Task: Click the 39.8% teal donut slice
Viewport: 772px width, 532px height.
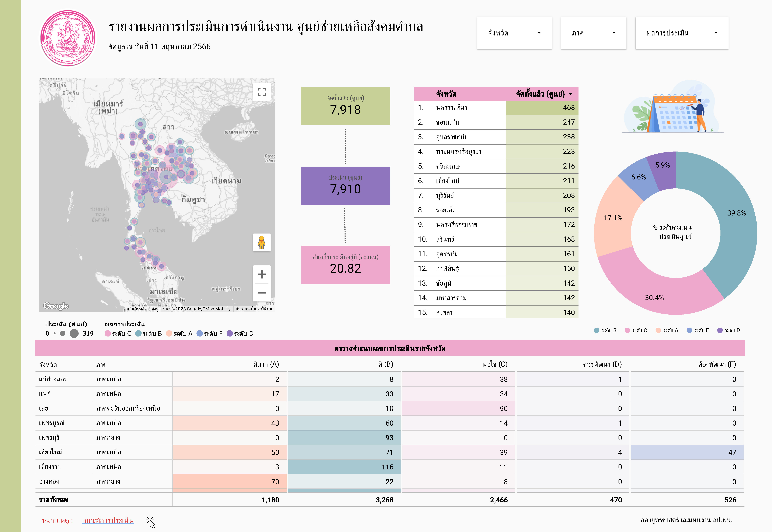Action: click(x=736, y=213)
